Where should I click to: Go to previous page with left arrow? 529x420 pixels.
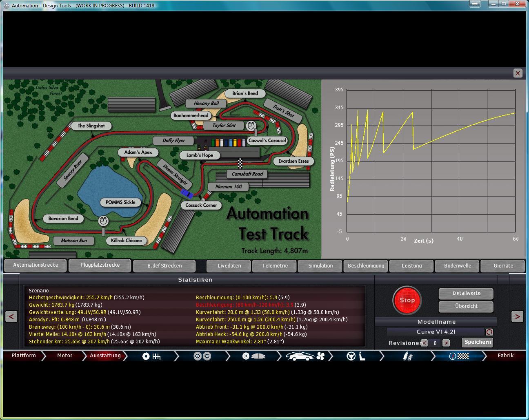click(11, 316)
